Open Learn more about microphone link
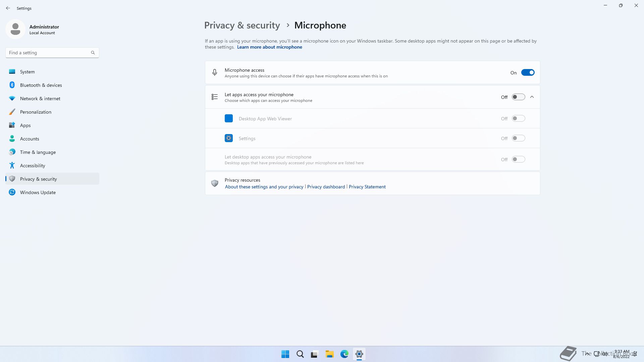644x362 pixels. click(x=269, y=47)
